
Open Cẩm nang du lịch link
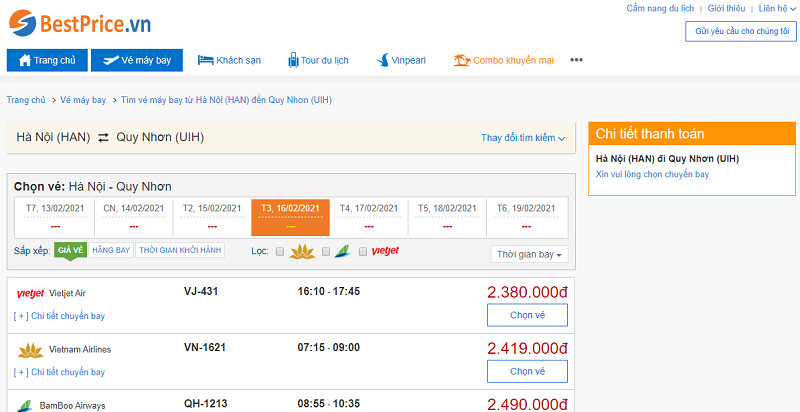(x=660, y=8)
